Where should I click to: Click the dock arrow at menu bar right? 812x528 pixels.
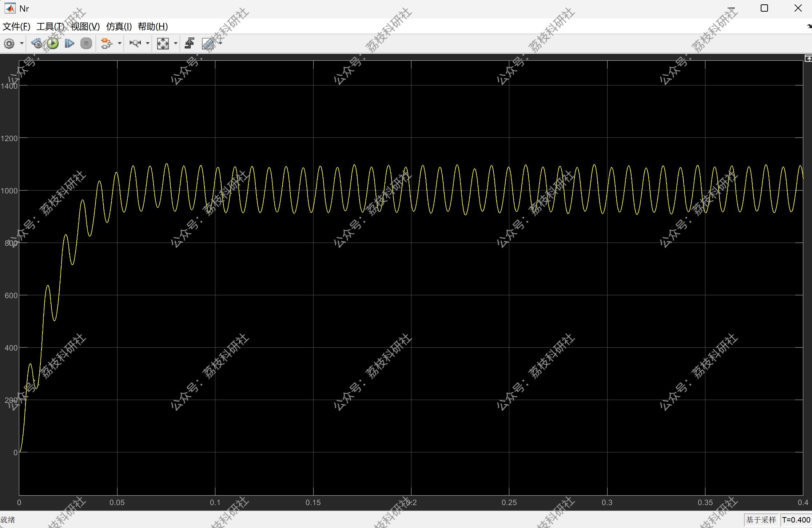pos(809,26)
